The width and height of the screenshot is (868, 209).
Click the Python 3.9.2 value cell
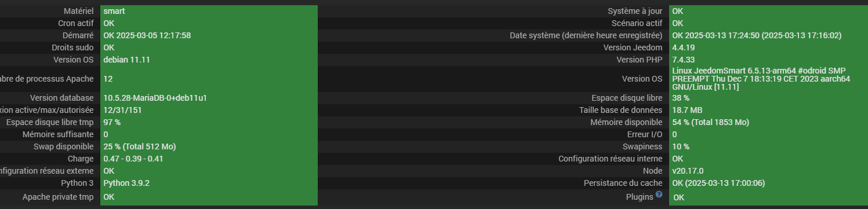(209, 183)
